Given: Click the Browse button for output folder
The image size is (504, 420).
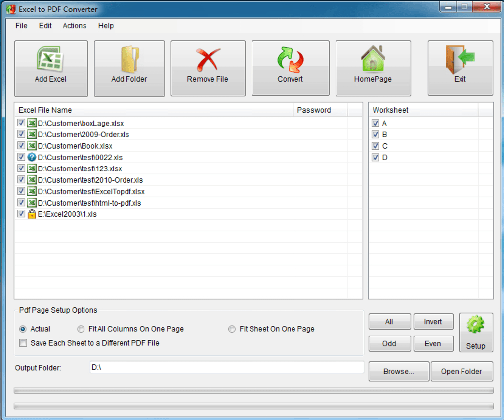Looking at the screenshot, I should (398, 371).
